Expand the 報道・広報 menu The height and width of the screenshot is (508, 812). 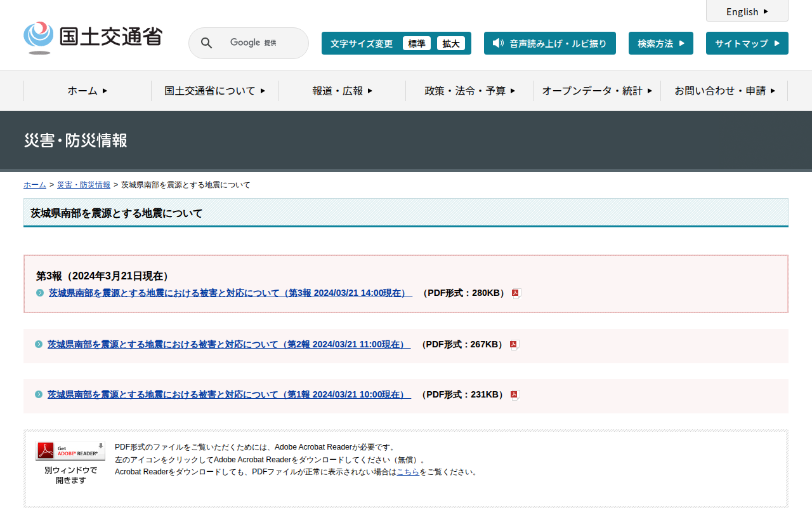342,91
